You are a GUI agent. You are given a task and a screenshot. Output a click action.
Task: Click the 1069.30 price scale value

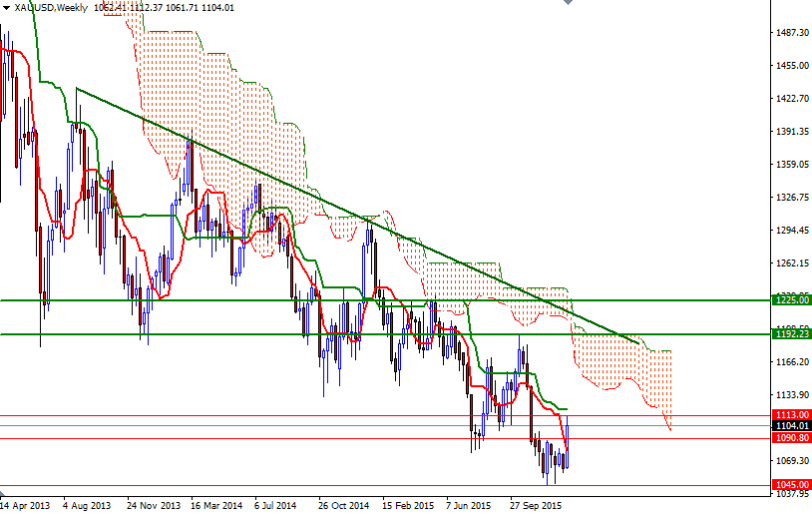(792, 460)
